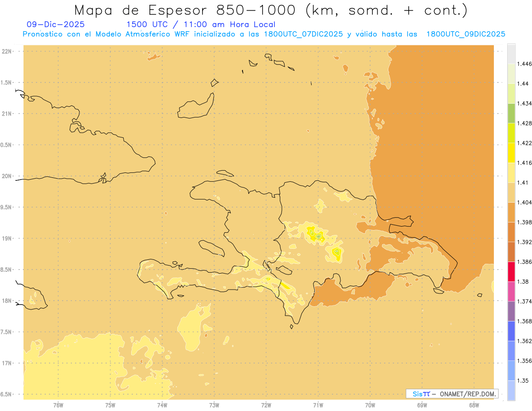
Task: Click the red swatch between 1.386 and 1.38
Action: coord(511,271)
